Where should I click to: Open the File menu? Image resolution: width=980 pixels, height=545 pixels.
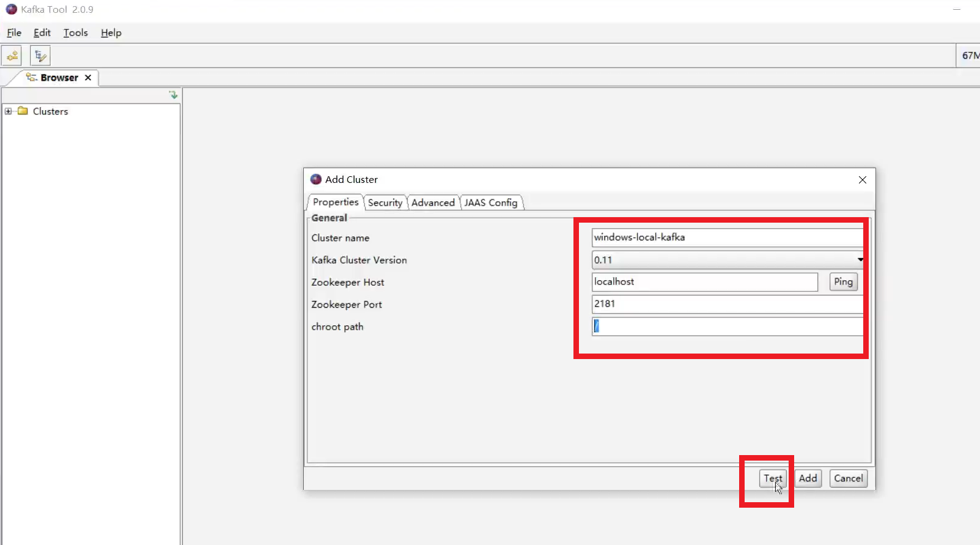14,32
